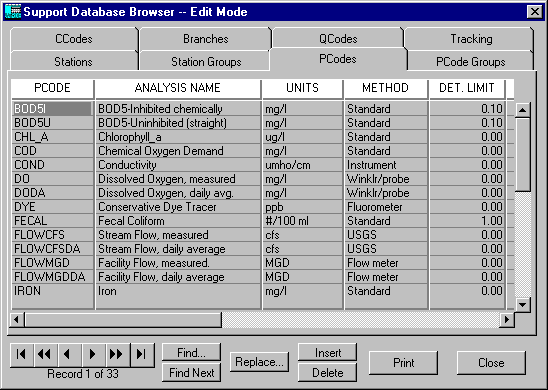Print the table
Image resolution: width=548 pixels, height=390 pixels.
403,363
